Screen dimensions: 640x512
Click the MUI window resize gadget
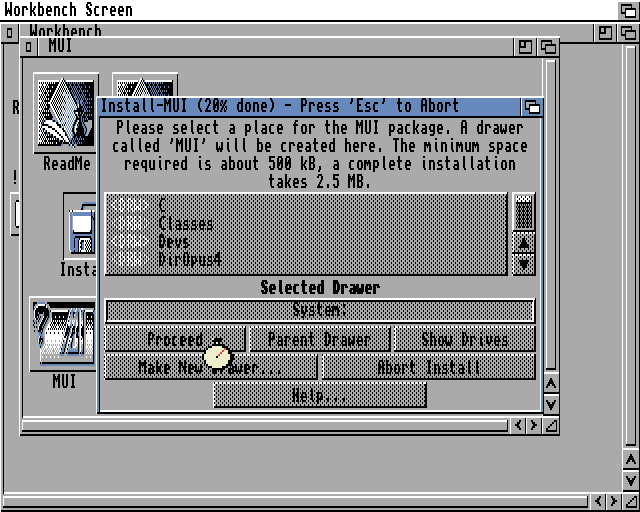[x=551, y=425]
